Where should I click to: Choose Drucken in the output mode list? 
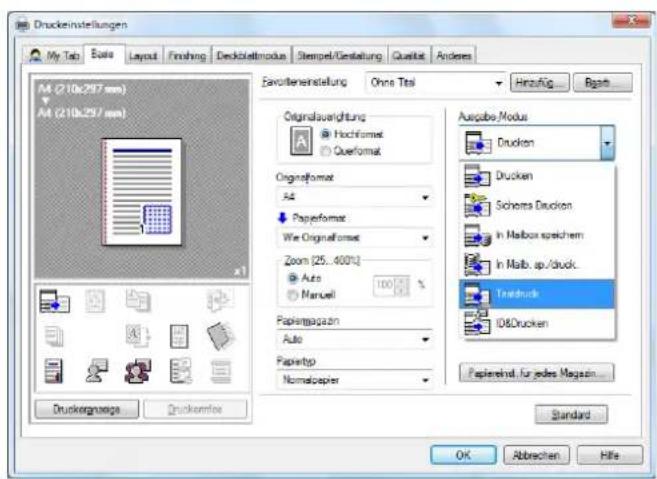(537, 176)
